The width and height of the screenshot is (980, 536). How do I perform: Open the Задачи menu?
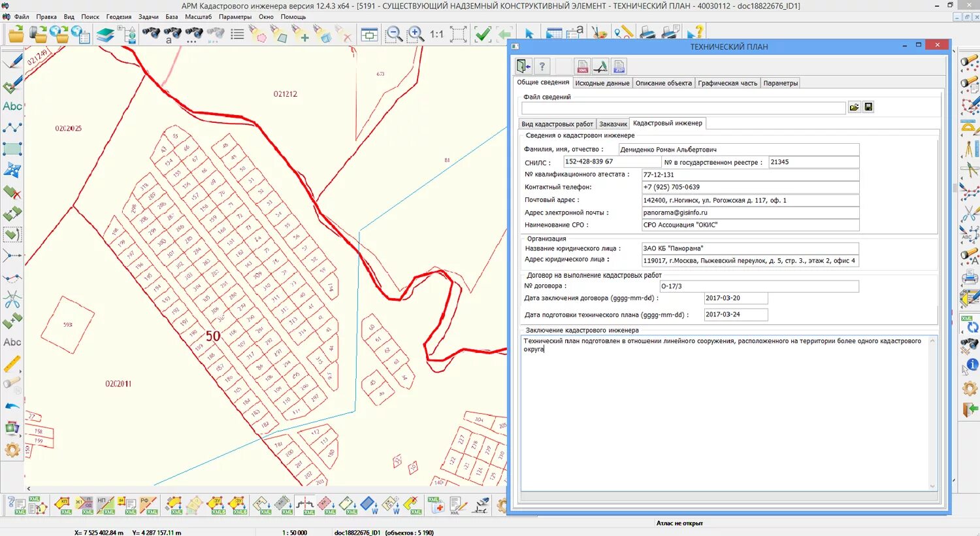click(148, 17)
